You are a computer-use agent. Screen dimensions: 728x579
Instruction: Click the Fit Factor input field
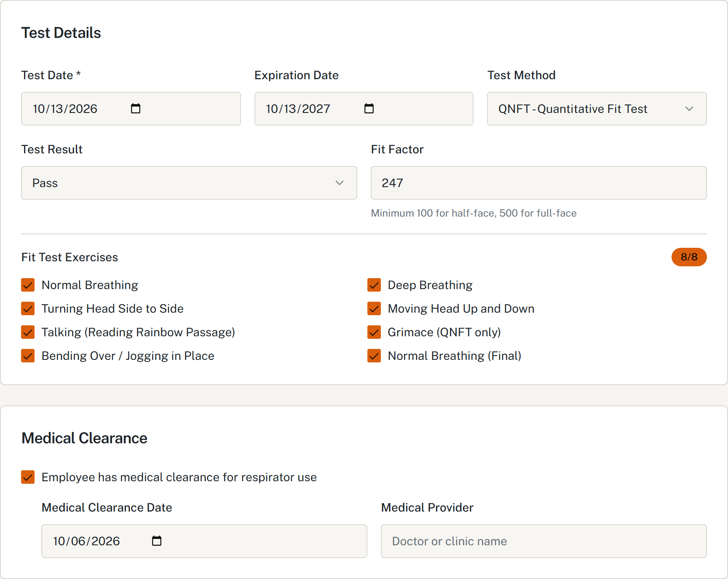(x=538, y=183)
